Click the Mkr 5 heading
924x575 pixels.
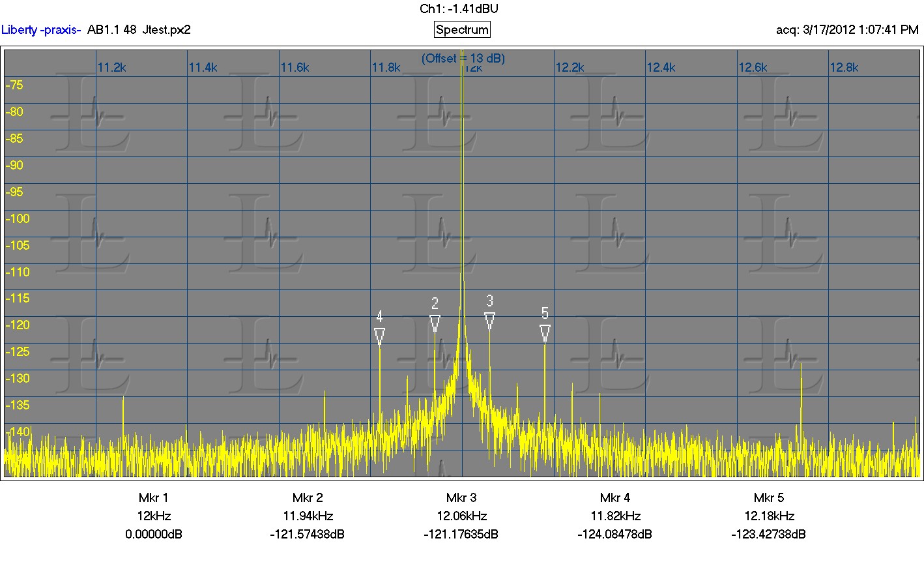[769, 498]
